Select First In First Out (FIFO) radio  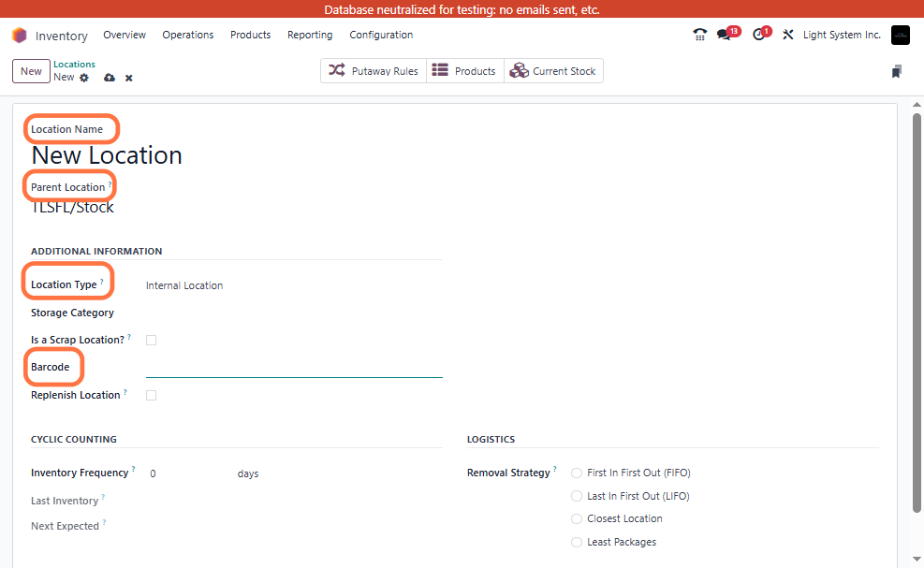[577, 473]
